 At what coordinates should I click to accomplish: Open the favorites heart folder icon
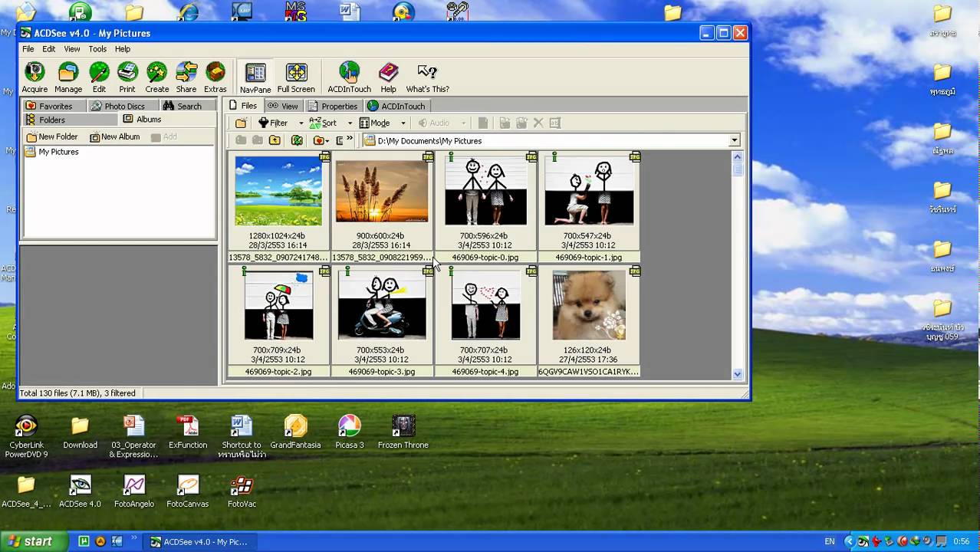(321, 140)
